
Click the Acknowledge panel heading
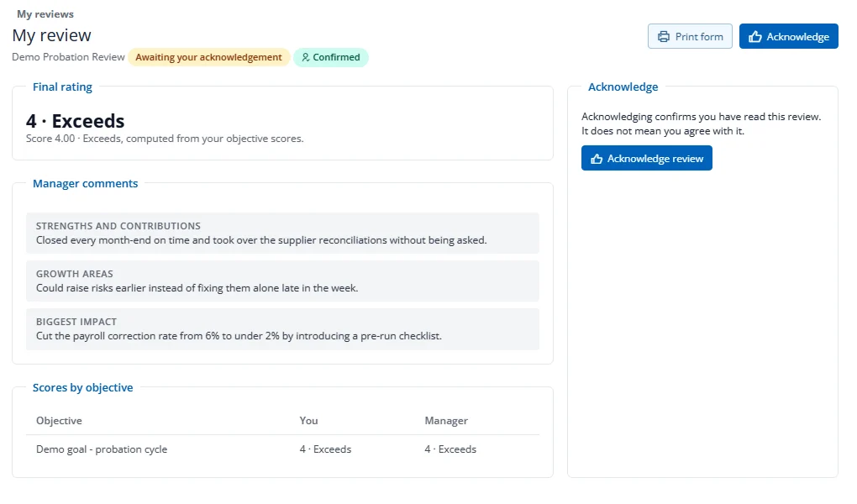coord(623,87)
